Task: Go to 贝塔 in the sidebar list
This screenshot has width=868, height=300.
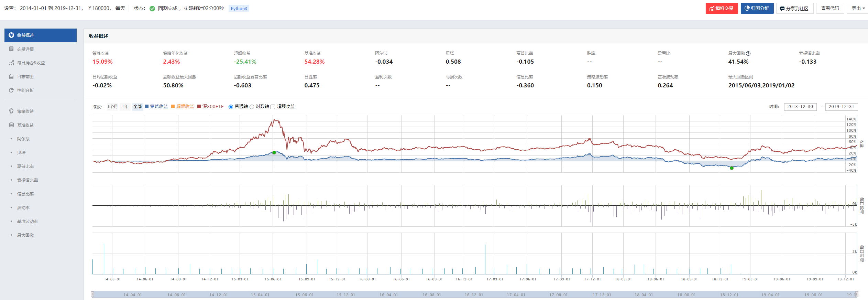Action: point(21,153)
